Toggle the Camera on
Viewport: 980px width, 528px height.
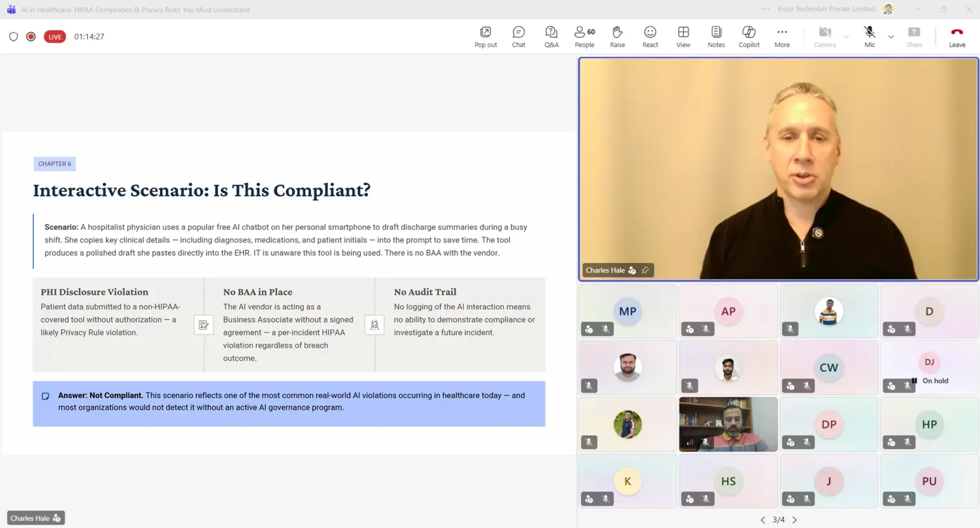[825, 37]
